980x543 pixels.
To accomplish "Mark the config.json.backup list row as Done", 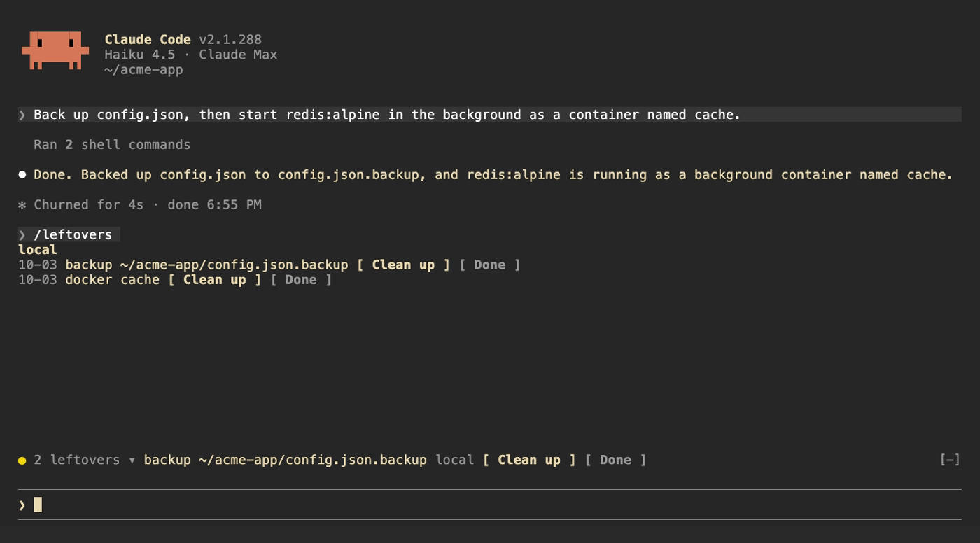I will tap(489, 265).
